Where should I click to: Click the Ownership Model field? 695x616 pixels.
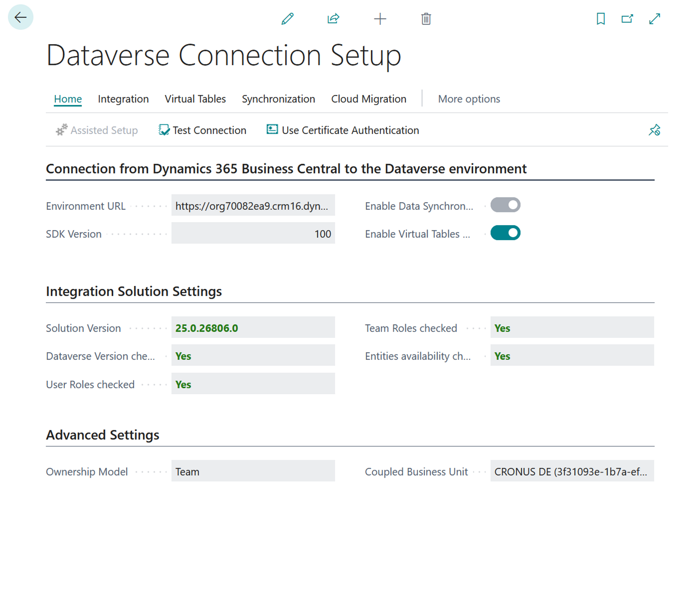[253, 471]
